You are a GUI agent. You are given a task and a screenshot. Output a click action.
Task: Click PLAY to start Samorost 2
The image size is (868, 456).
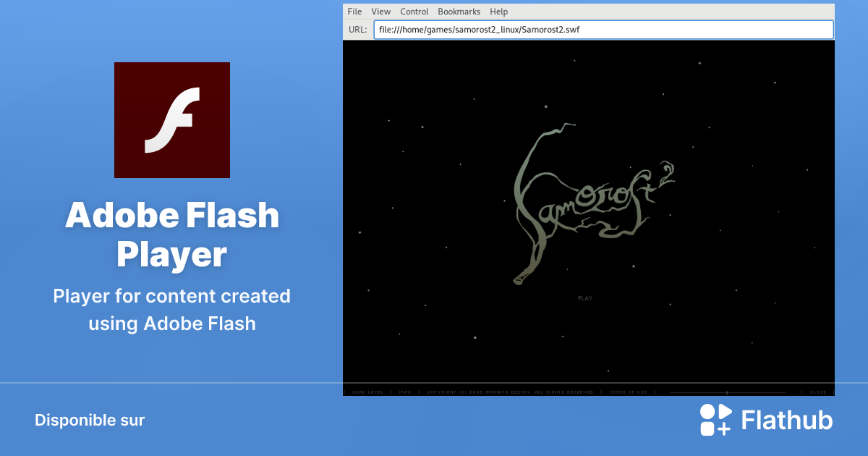pyautogui.click(x=584, y=297)
